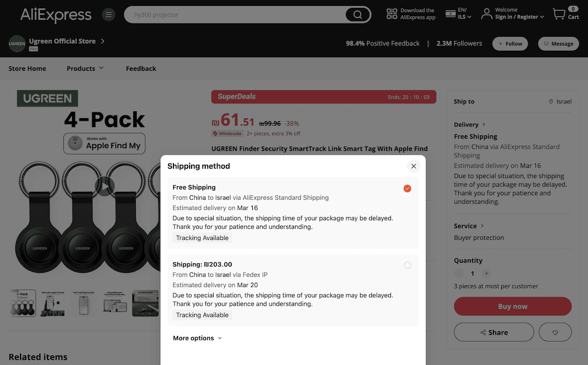Select the Share option
Viewport: 588px width, 365px height.
[x=493, y=332]
